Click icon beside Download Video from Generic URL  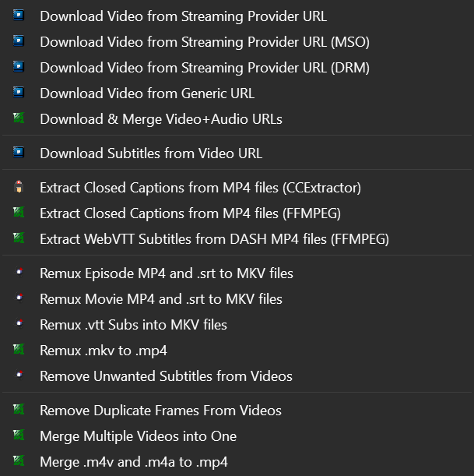[x=19, y=93]
